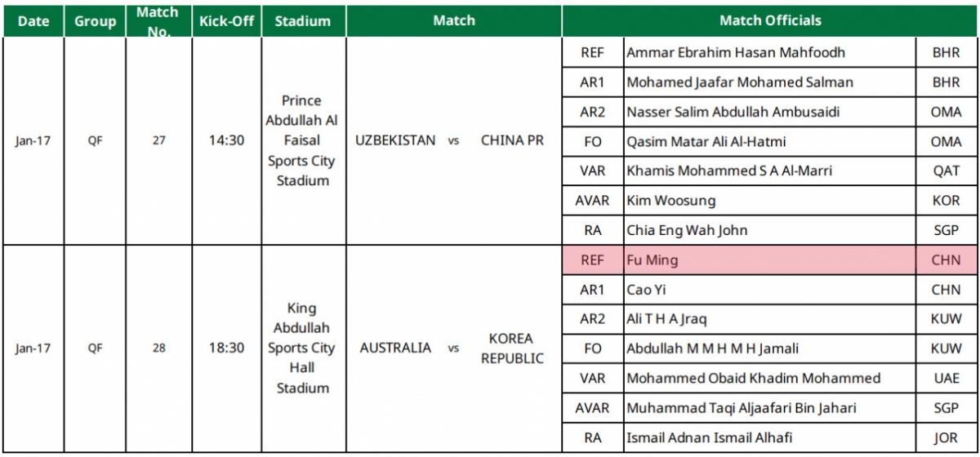Click the official Ismail Adnan Ismail Alhafi
Image resolution: width=980 pixels, height=457 pixels.
(x=709, y=437)
